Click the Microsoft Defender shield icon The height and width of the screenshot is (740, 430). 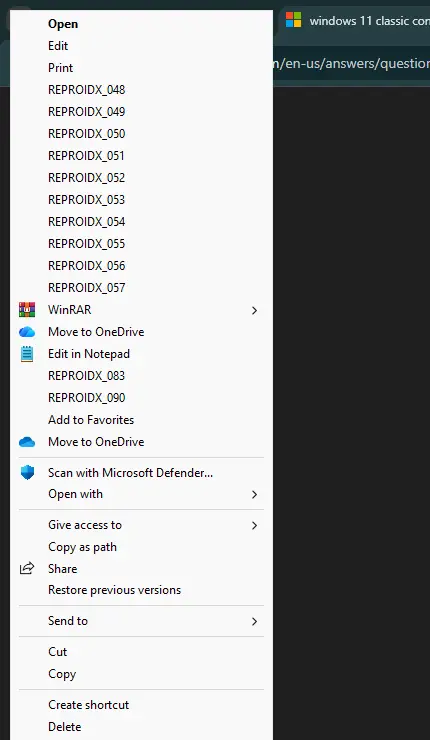point(27,472)
